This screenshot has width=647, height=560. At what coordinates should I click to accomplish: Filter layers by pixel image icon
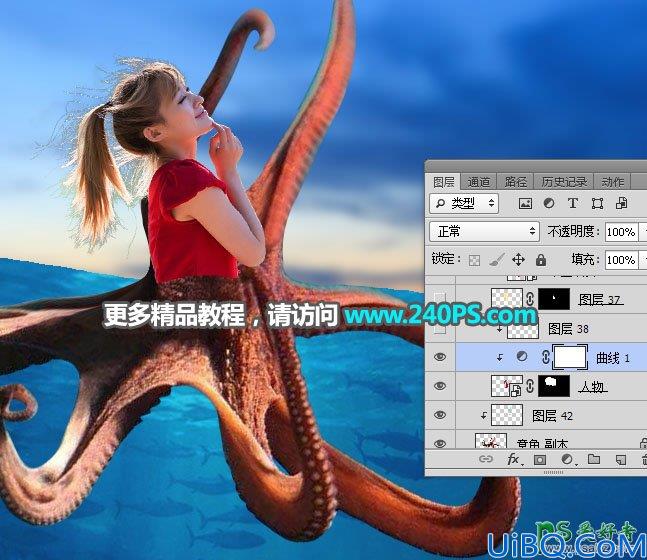(525, 203)
